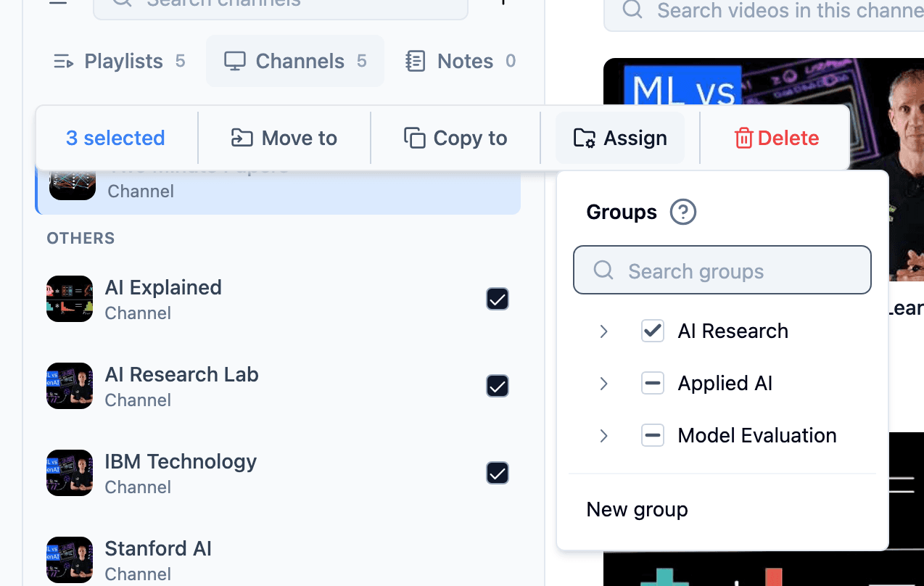Open AI Explained channel avatar

pyautogui.click(x=70, y=299)
